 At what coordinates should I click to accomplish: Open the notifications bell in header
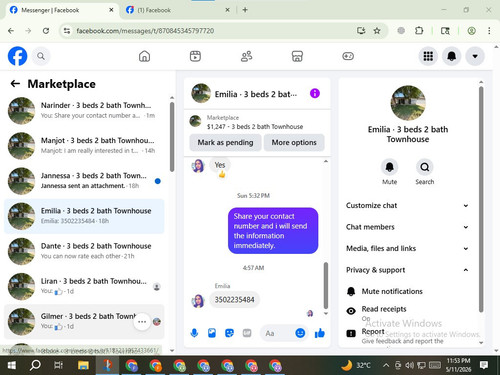click(x=451, y=56)
